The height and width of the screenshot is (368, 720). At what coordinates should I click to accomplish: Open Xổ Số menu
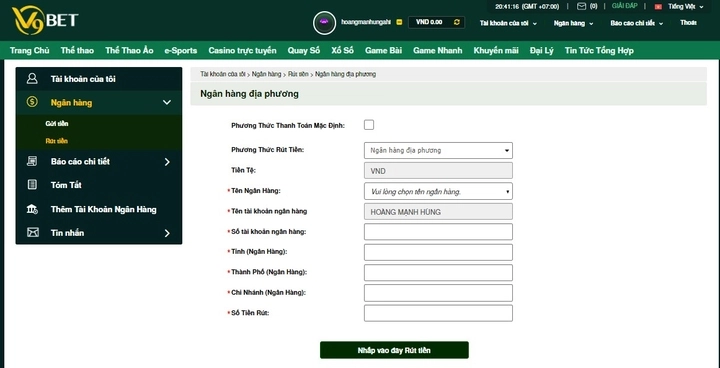(x=343, y=51)
